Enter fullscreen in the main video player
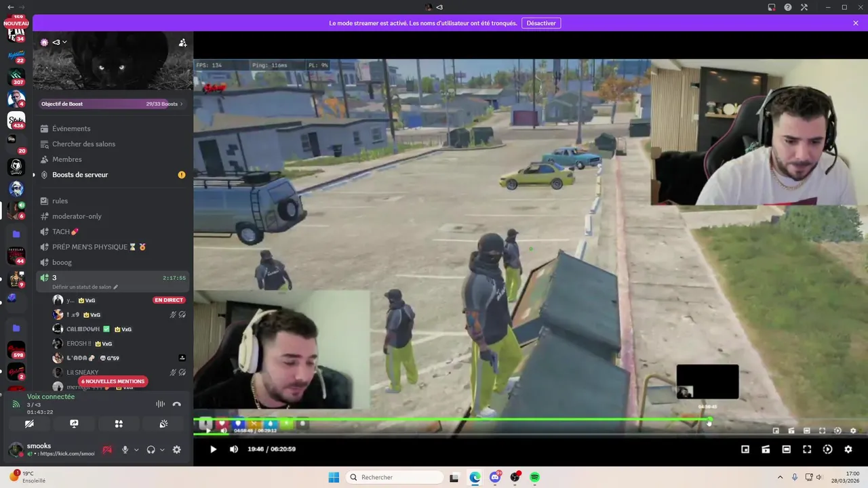The height and width of the screenshot is (488, 868). pyautogui.click(x=807, y=449)
